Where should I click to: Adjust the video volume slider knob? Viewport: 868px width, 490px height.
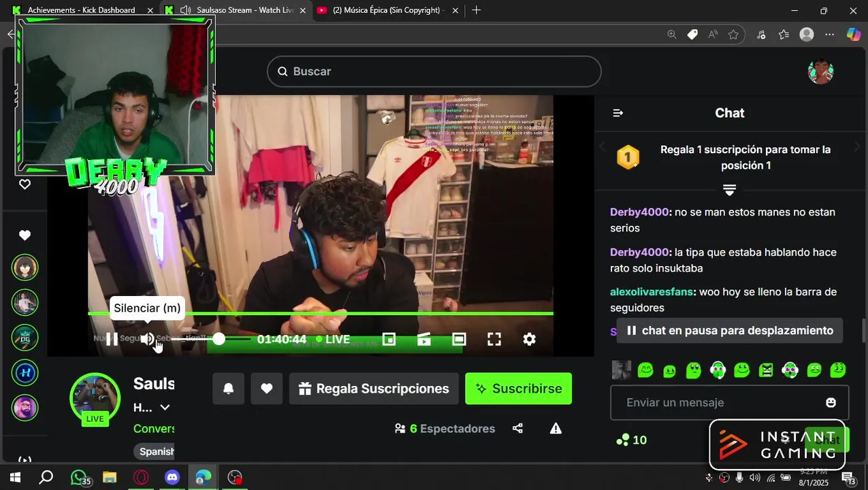point(219,339)
